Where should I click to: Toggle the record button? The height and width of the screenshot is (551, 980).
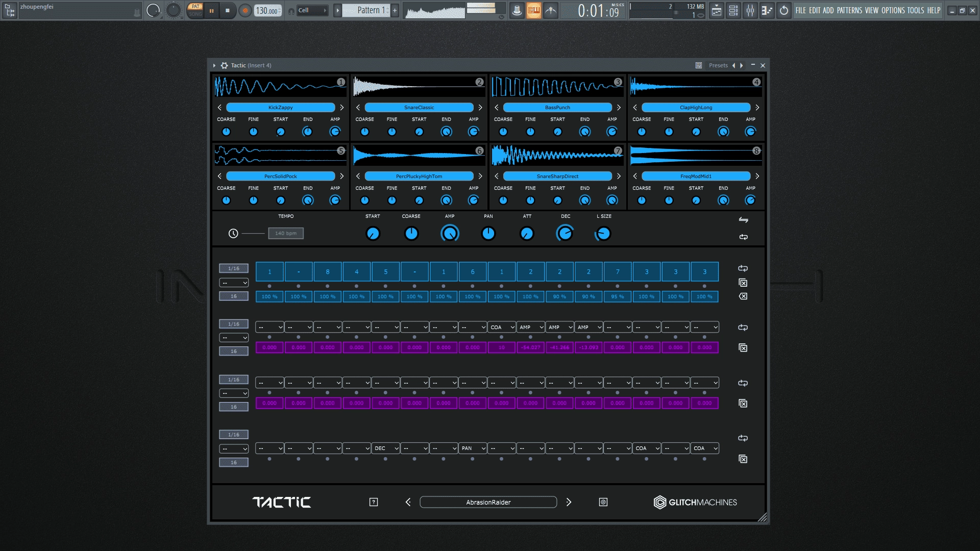246,10
